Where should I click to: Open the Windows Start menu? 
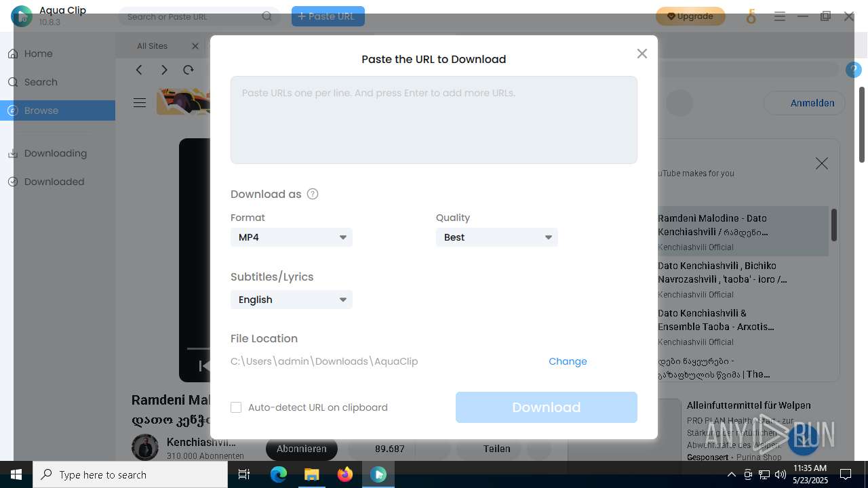(16, 474)
